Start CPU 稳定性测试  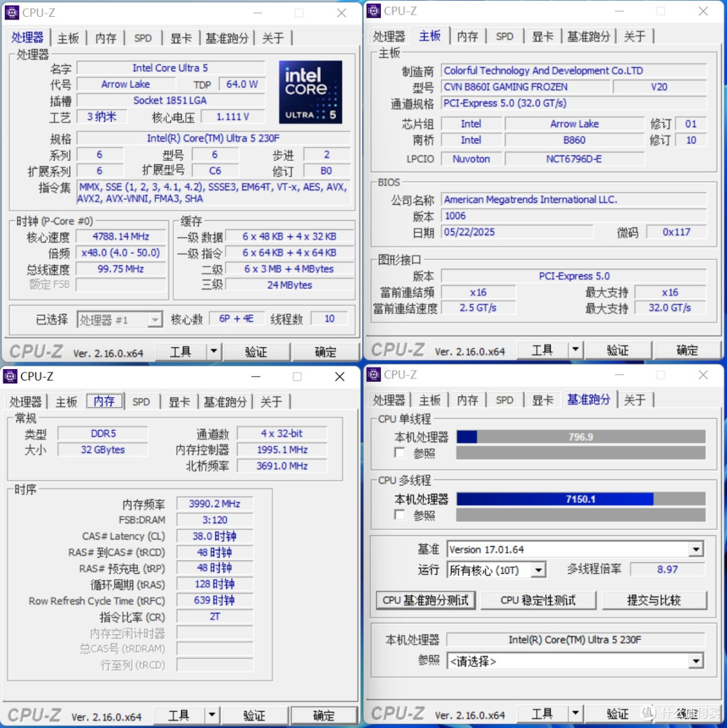[538, 600]
